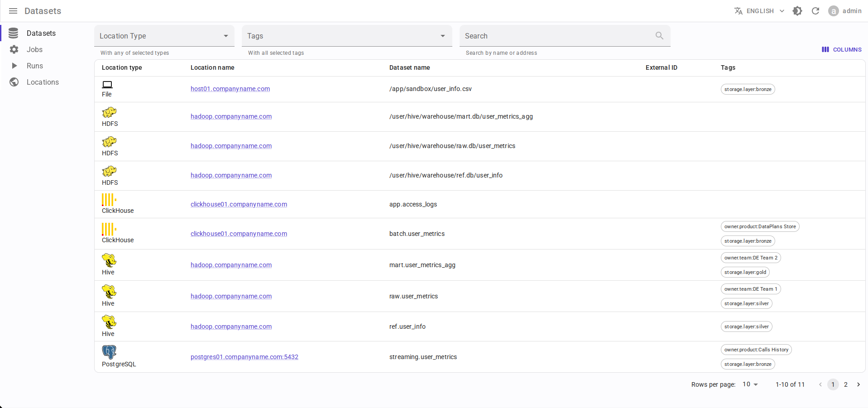Click the COLUMNS button

(842, 49)
